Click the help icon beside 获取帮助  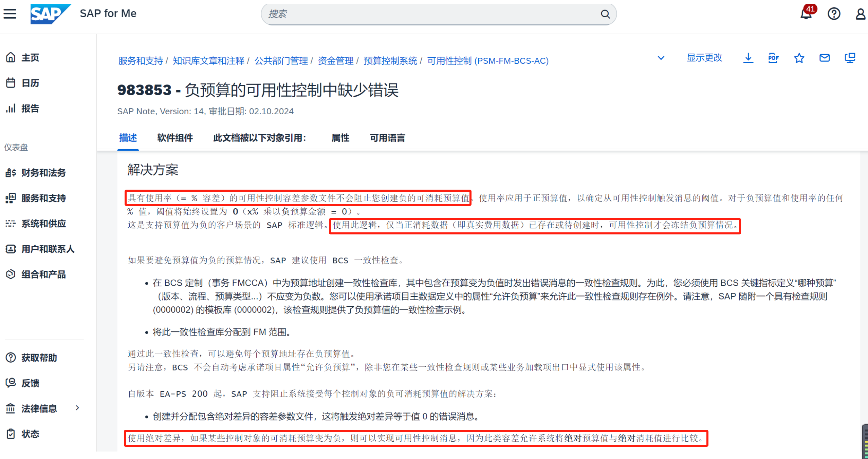pos(11,358)
